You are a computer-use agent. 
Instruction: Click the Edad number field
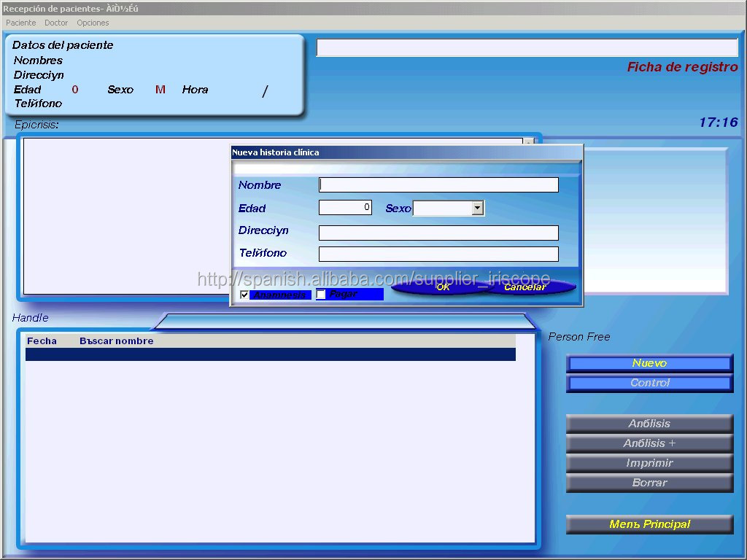[x=345, y=208]
